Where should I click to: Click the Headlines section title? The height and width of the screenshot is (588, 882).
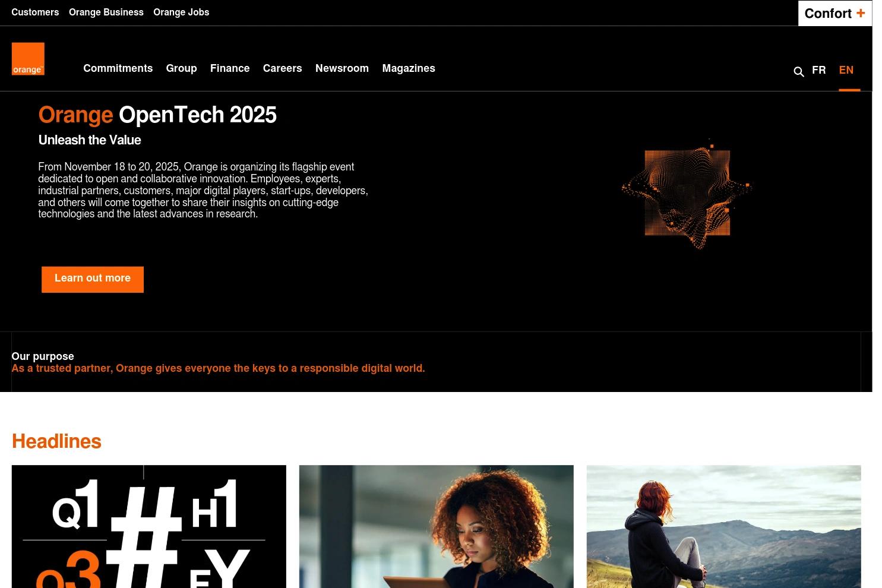coord(56,442)
